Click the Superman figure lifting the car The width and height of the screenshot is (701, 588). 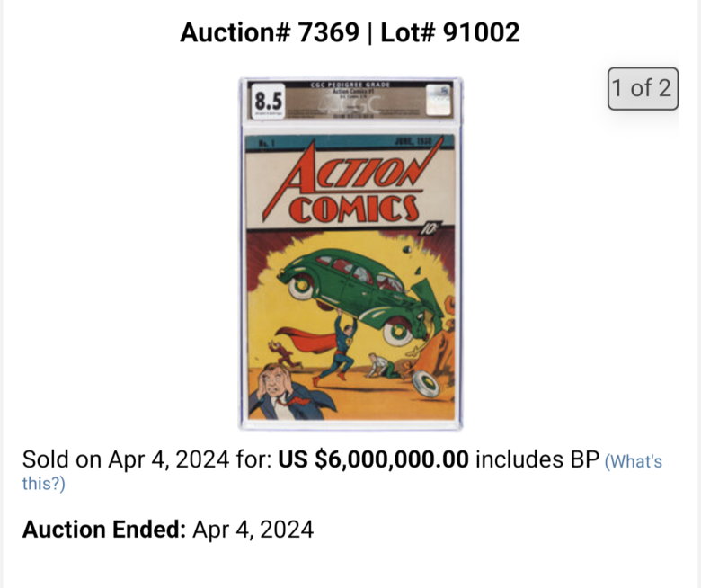click(339, 345)
